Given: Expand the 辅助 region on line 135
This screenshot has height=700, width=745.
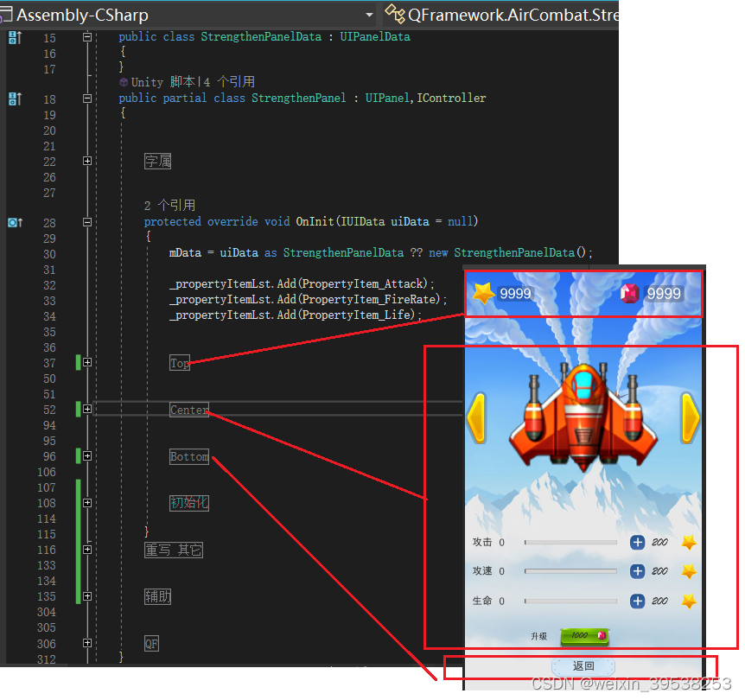Looking at the screenshot, I should pyautogui.click(x=87, y=596).
